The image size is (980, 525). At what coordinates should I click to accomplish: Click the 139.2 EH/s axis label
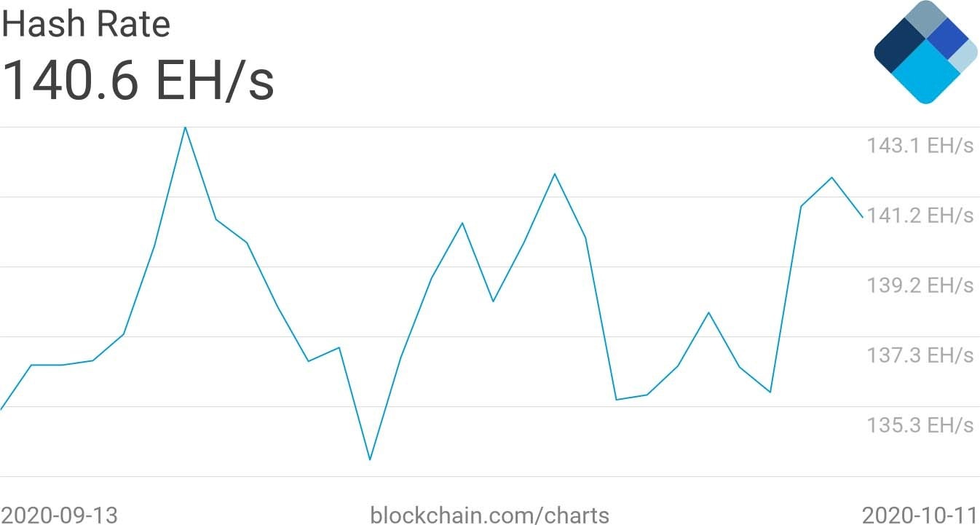920,285
